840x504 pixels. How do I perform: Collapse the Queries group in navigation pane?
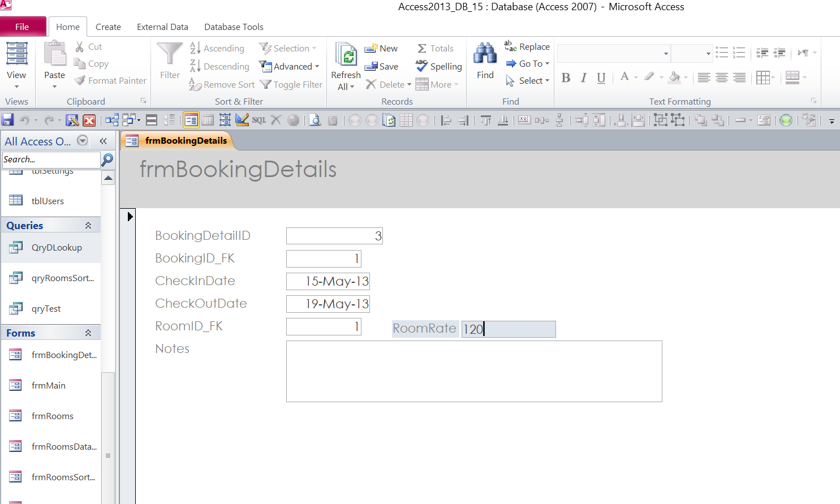pos(88,225)
